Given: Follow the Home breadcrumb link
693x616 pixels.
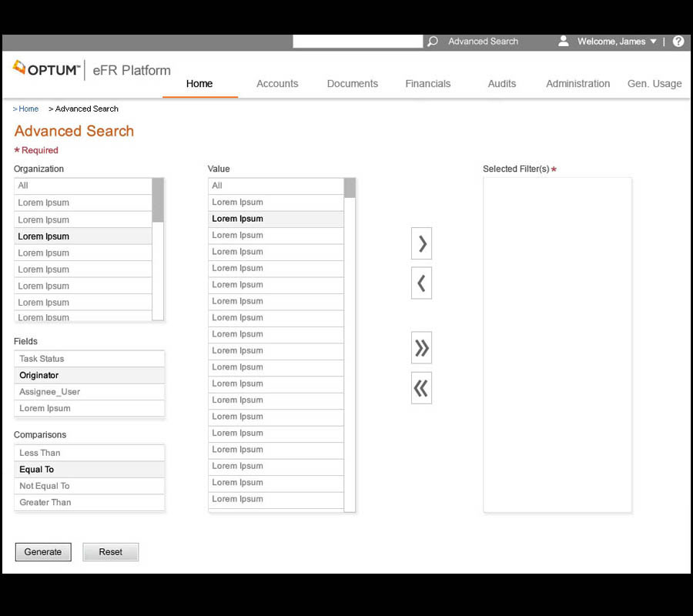Looking at the screenshot, I should pos(28,109).
